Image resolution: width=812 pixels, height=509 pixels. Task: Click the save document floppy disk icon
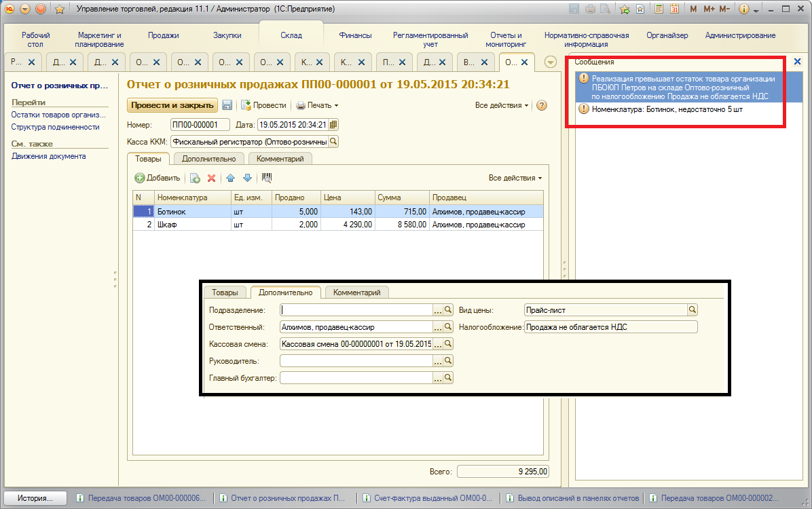tap(227, 105)
